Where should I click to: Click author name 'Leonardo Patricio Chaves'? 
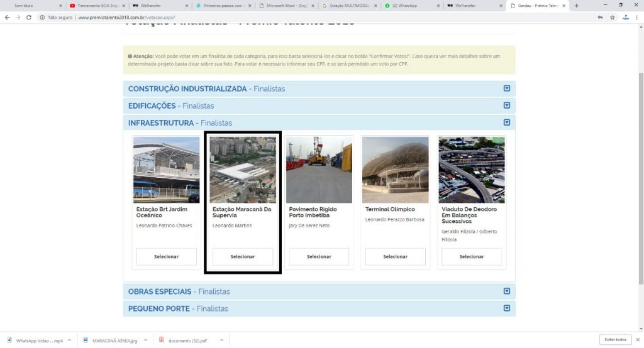point(164,226)
